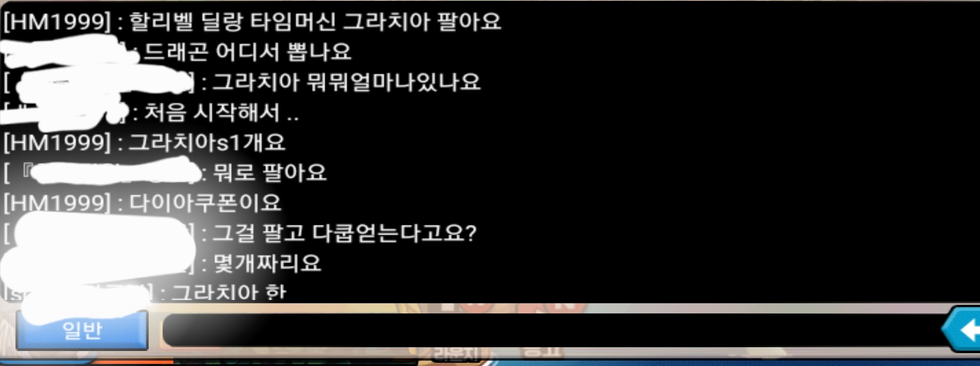Select the 그걸 팔고 다쿱얻는다고요? message
Viewport: 980px width, 366px height.
[345, 233]
